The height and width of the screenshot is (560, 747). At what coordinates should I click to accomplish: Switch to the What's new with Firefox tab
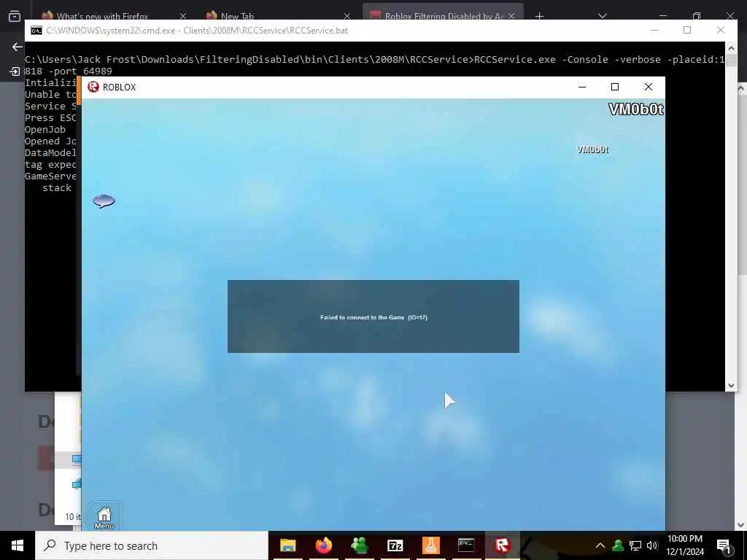[102, 16]
